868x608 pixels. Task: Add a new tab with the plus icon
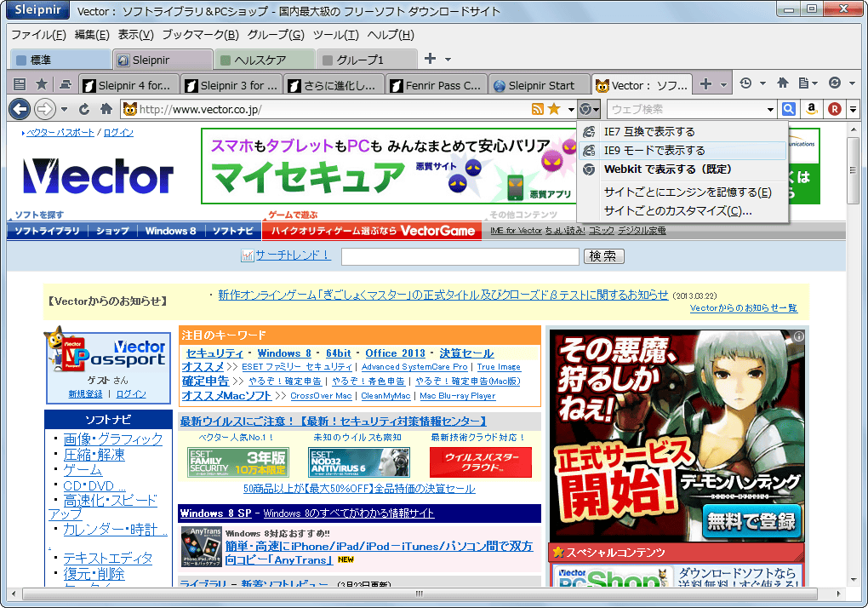coord(705,84)
